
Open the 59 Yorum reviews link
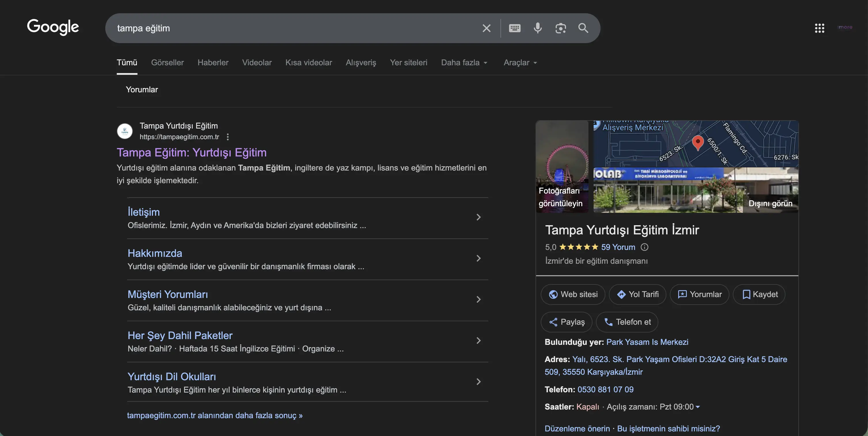(618, 247)
